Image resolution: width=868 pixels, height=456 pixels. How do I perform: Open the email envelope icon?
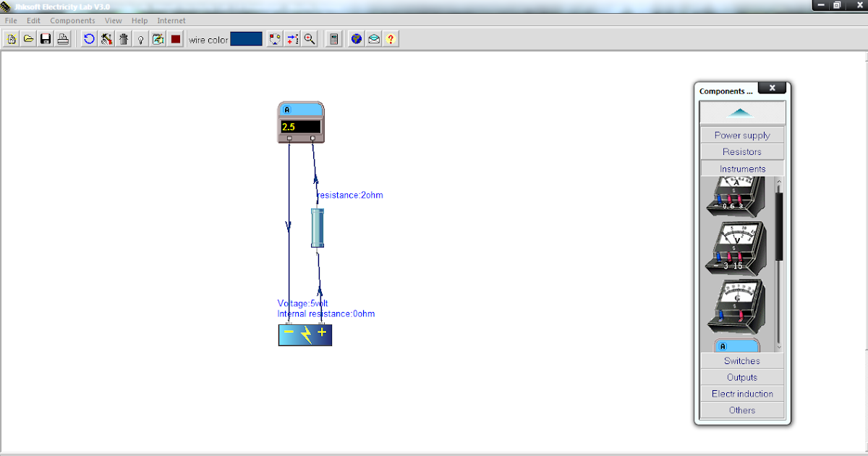[373, 38]
